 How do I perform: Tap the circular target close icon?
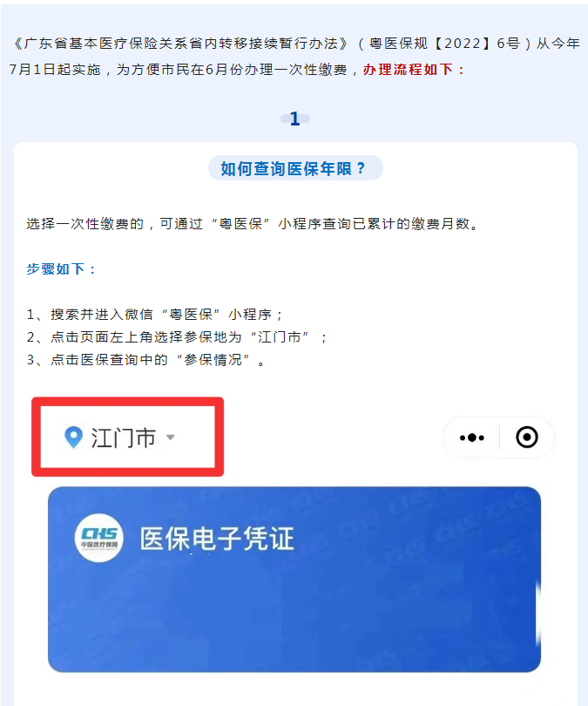click(x=527, y=438)
